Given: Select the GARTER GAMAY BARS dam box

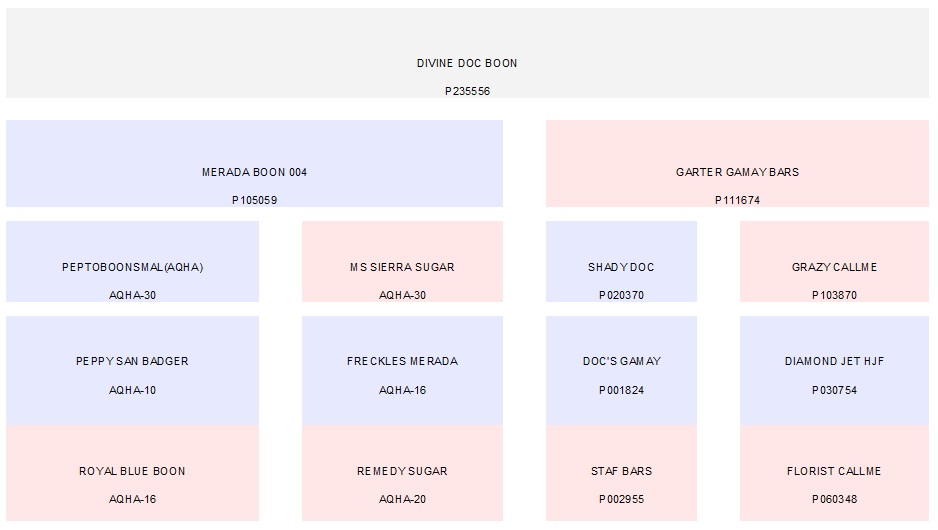Looking at the screenshot, I should pyautogui.click(x=737, y=172).
